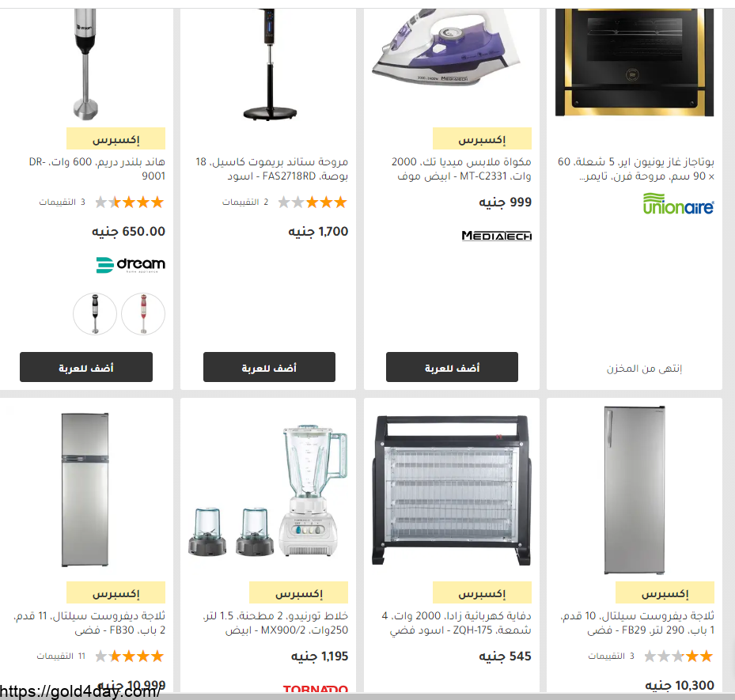The image size is (735, 700).
Task: Open the Zada electric heater product title
Action: pyautogui.click(x=456, y=622)
